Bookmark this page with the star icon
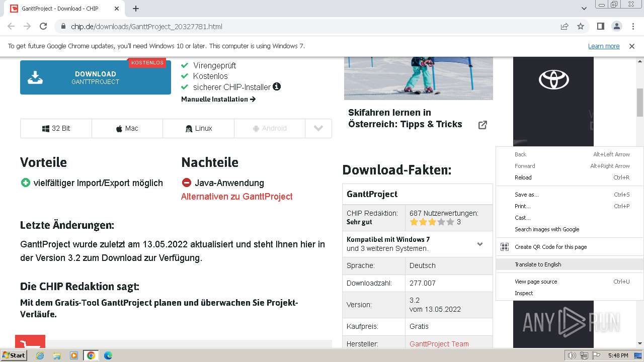 (581, 26)
